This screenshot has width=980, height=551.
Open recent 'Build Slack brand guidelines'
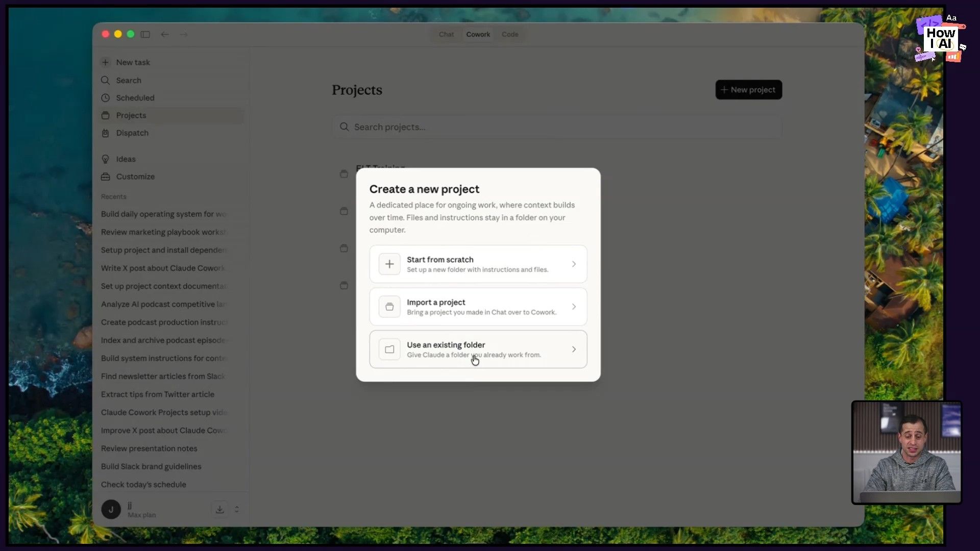pos(151,466)
